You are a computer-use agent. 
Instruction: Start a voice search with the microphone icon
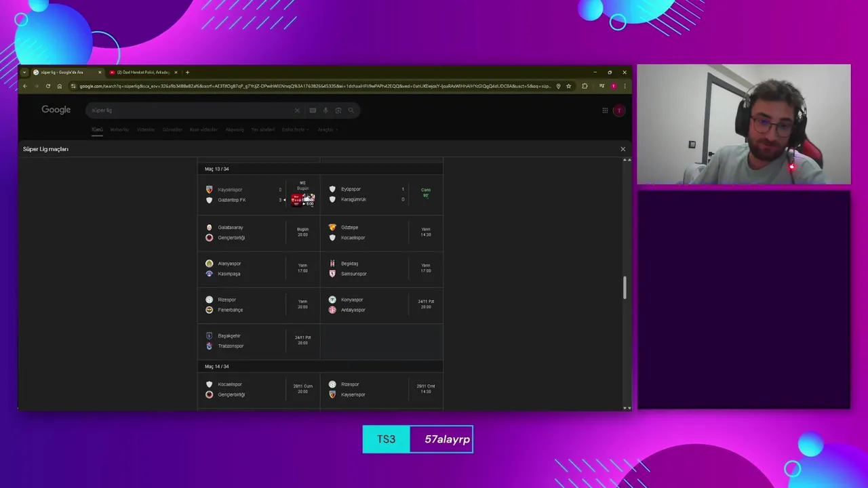[325, 110]
